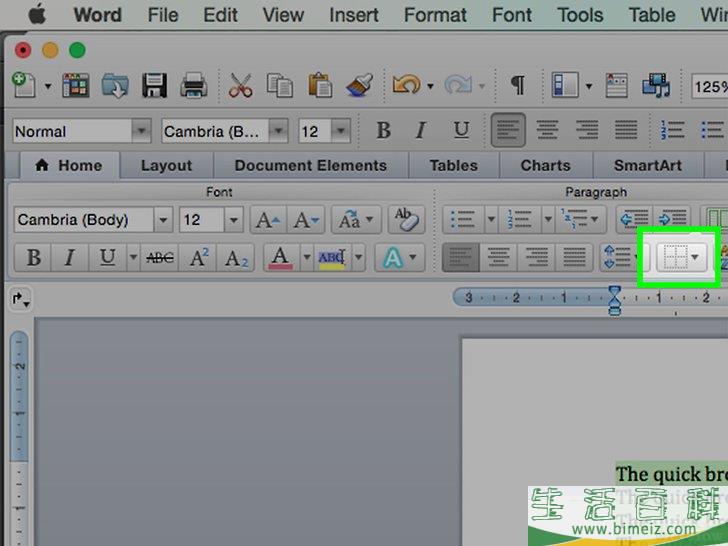Apply Subscript in the ribbon

pos(236,257)
